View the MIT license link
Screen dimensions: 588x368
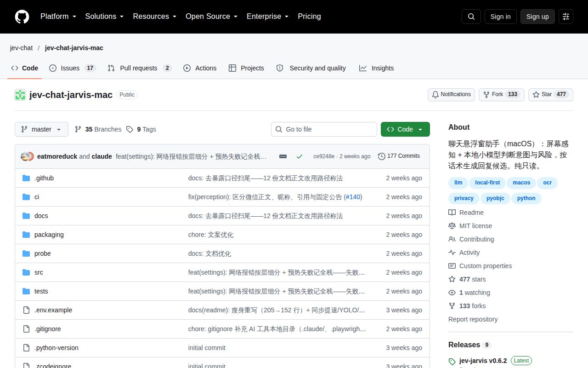pos(470,226)
